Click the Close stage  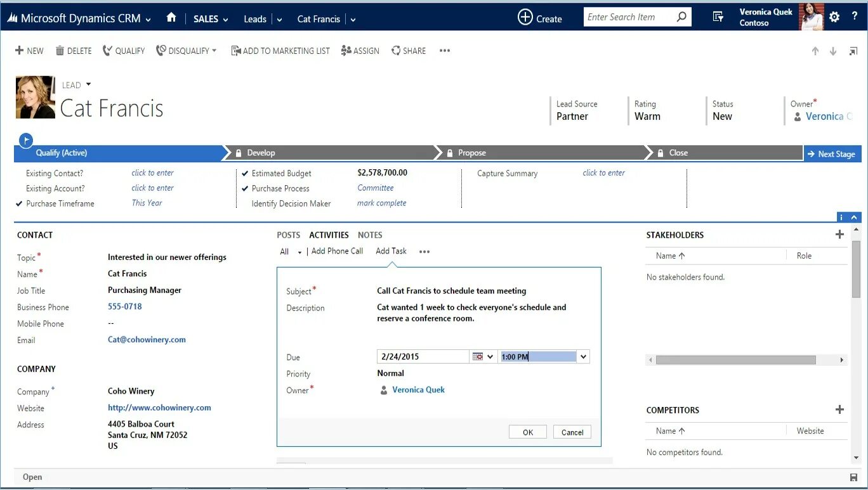pyautogui.click(x=678, y=153)
